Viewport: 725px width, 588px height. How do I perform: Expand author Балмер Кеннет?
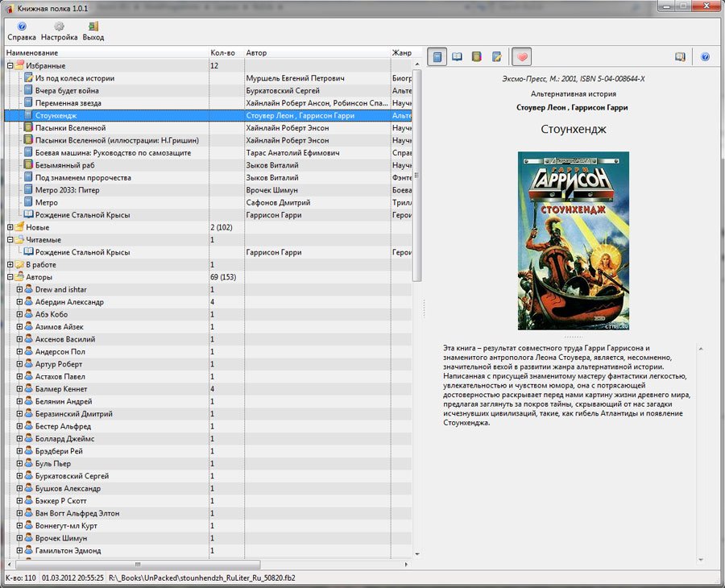click(19, 389)
